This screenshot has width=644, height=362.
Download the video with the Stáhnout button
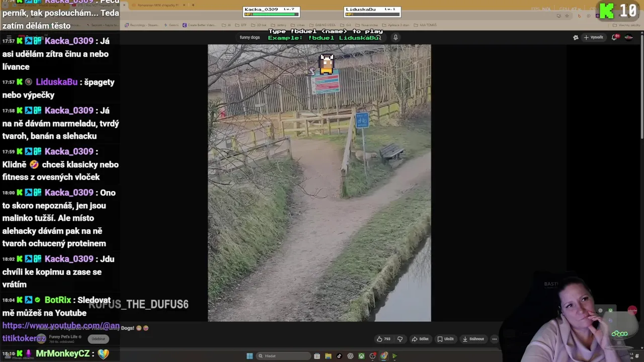pyautogui.click(x=473, y=339)
